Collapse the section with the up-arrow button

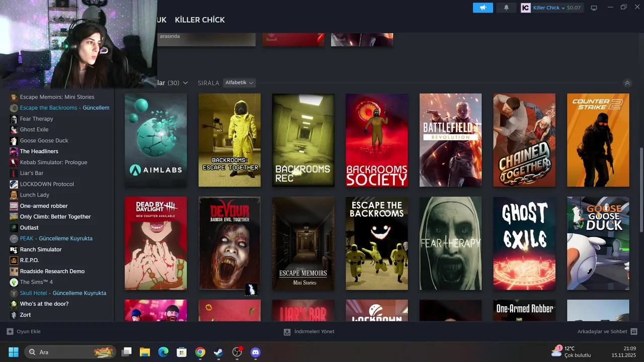pos(627,83)
